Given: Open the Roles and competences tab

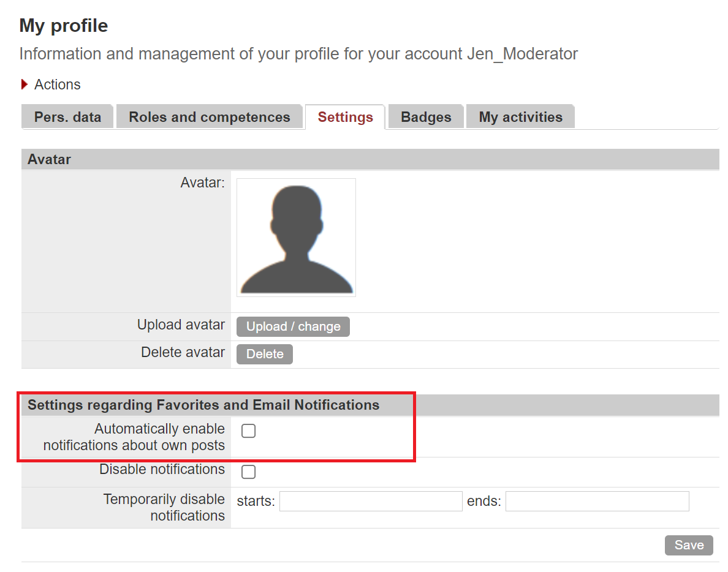Looking at the screenshot, I should tap(210, 117).
